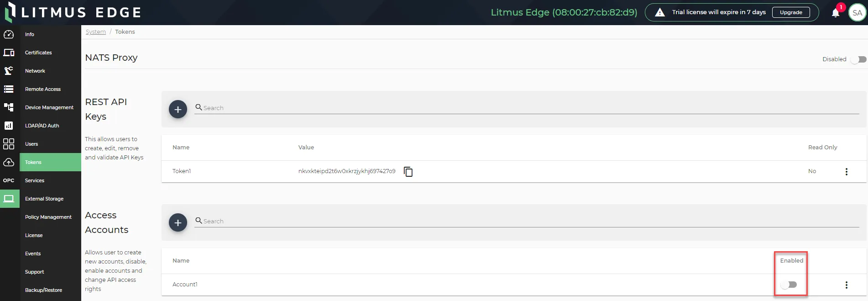Image resolution: width=868 pixels, height=301 pixels.
Task: Click the Read Only column header
Action: (x=822, y=147)
